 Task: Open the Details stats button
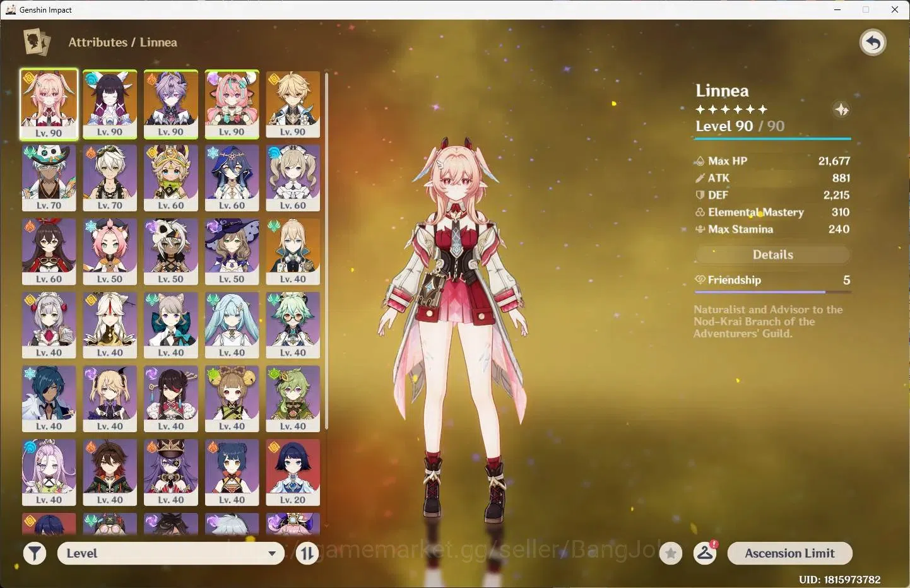point(772,254)
